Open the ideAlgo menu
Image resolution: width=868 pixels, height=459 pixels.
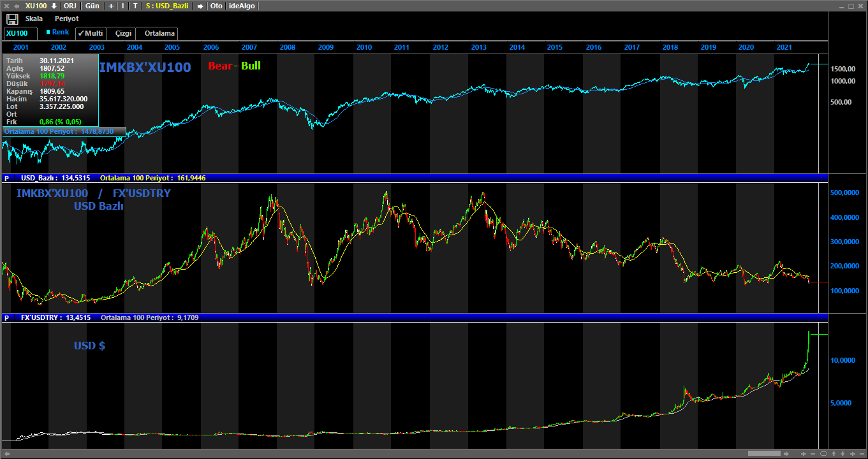coord(242,6)
